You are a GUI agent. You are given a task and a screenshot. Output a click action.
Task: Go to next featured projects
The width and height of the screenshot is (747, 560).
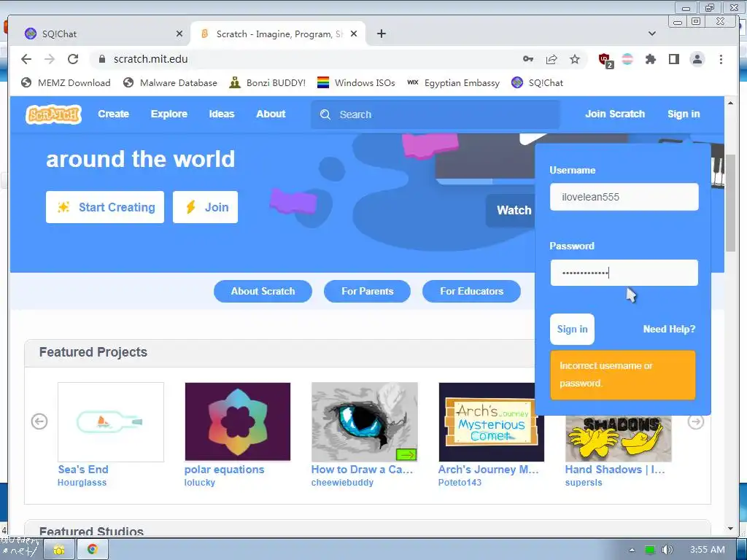pos(696,421)
